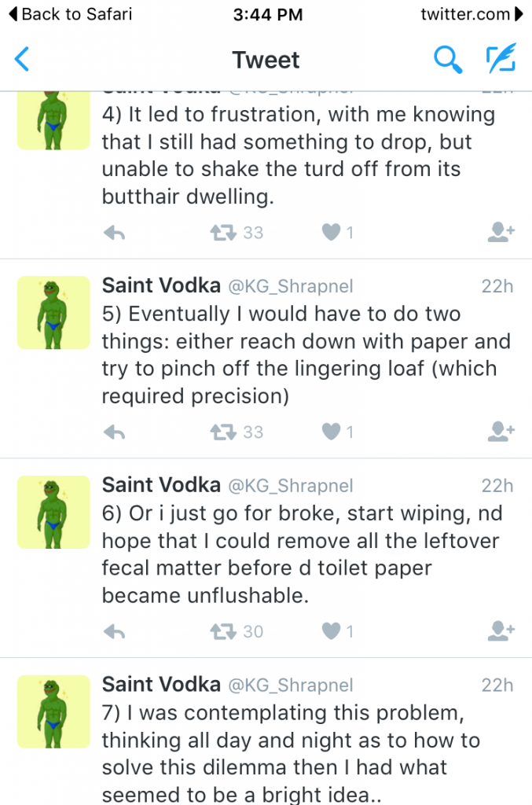This screenshot has width=532, height=805.
Task: Open the search magnifier icon
Action: pyautogui.click(x=448, y=60)
